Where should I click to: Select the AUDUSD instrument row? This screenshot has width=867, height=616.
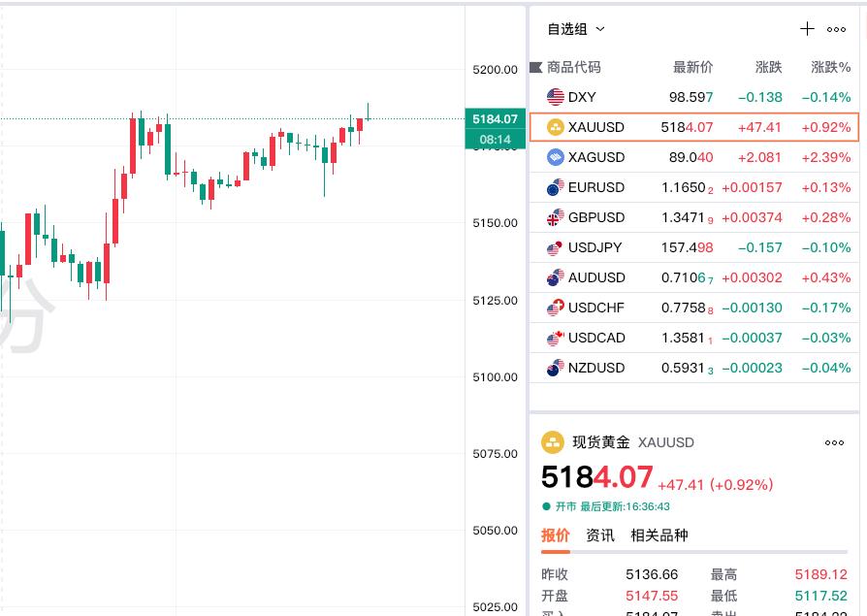click(x=693, y=277)
